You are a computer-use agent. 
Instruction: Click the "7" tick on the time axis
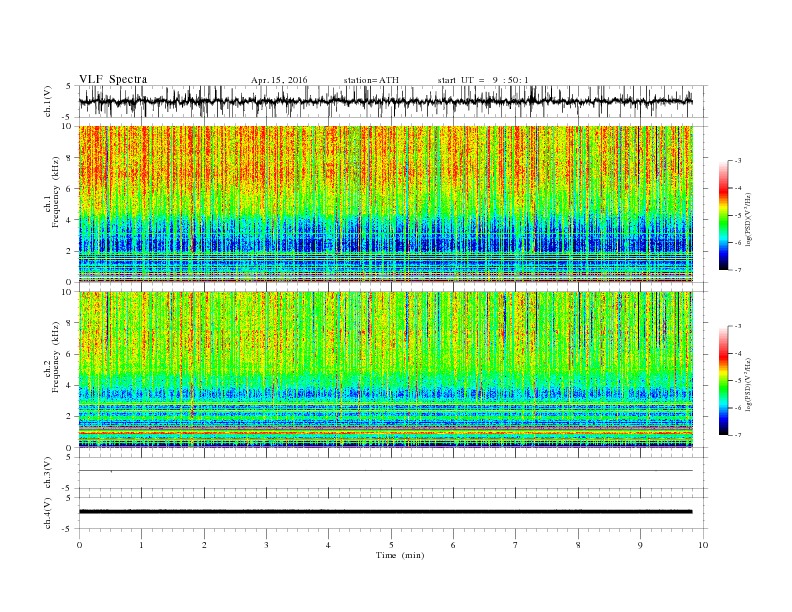(516, 545)
